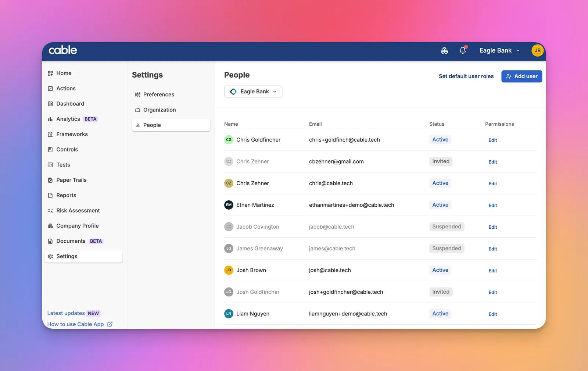Viewport: 588px width, 371px height.
Task: Open the Documents BETA menu item
Action: pos(83,241)
